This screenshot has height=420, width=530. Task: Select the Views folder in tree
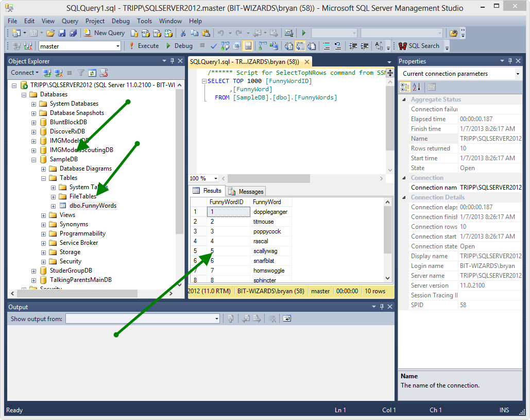(x=67, y=215)
